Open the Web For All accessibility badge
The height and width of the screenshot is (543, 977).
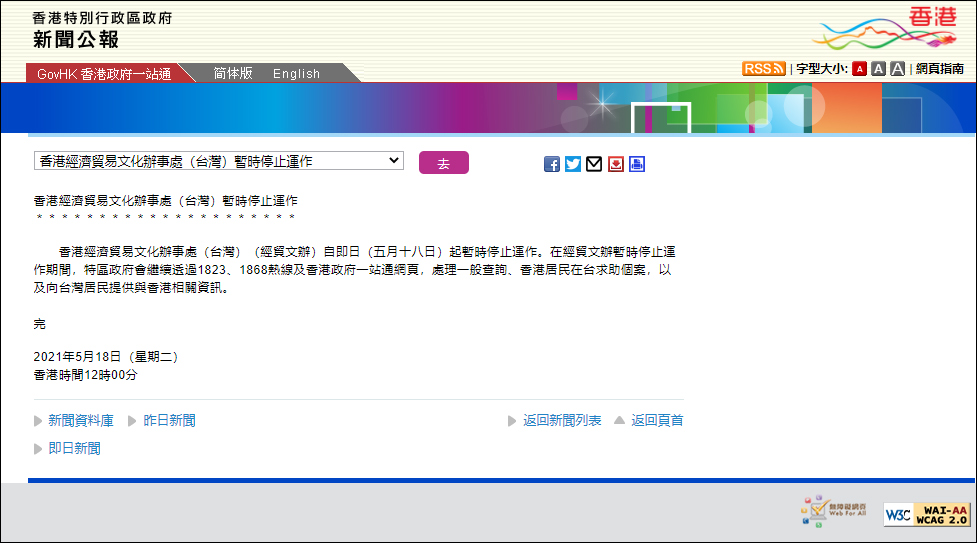click(x=834, y=511)
